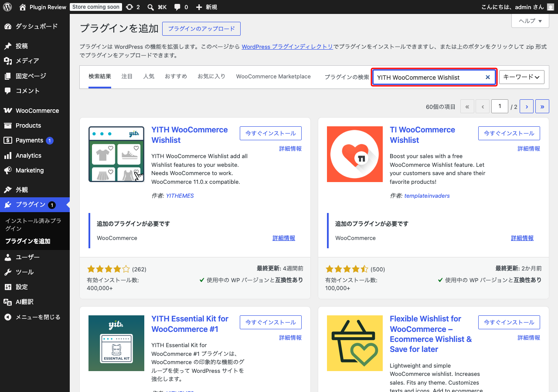Open Marketing in the sidebar
Viewport: 558px width, 392px height.
click(x=35, y=170)
